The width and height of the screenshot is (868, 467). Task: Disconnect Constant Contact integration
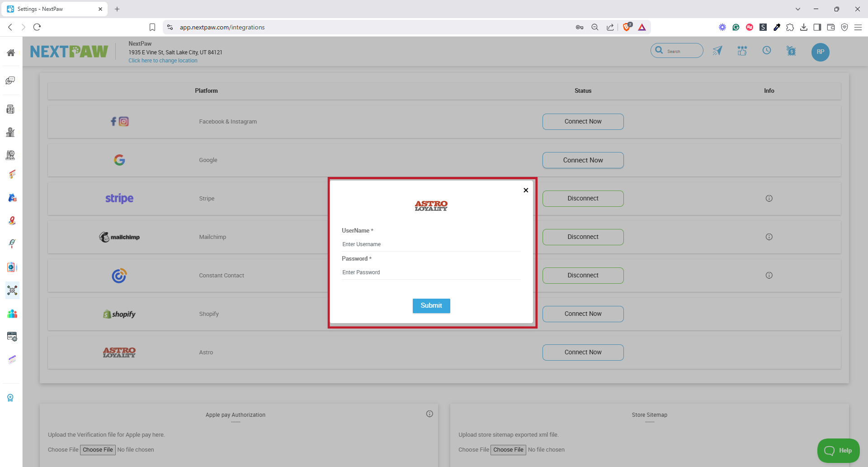[x=583, y=275]
